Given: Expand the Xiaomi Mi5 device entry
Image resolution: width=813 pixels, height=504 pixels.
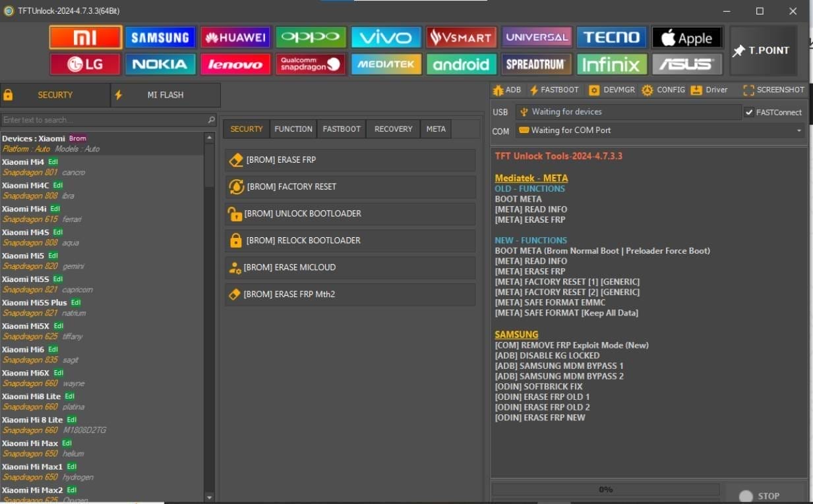Looking at the screenshot, I should (x=23, y=255).
